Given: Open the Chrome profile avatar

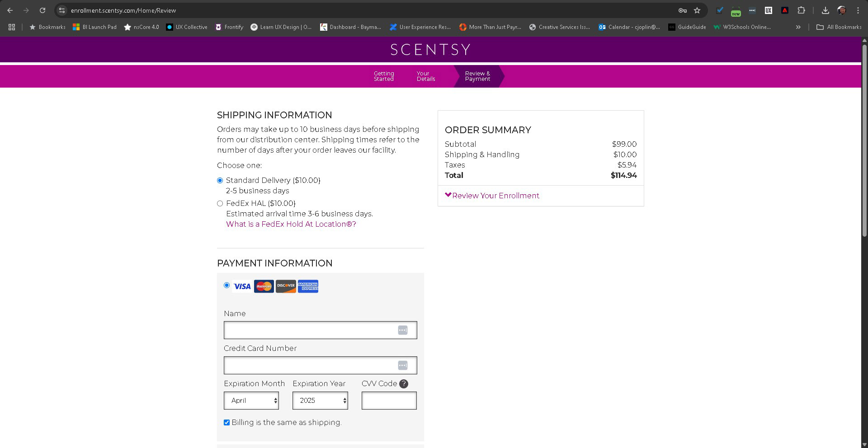Looking at the screenshot, I should click(841, 10).
